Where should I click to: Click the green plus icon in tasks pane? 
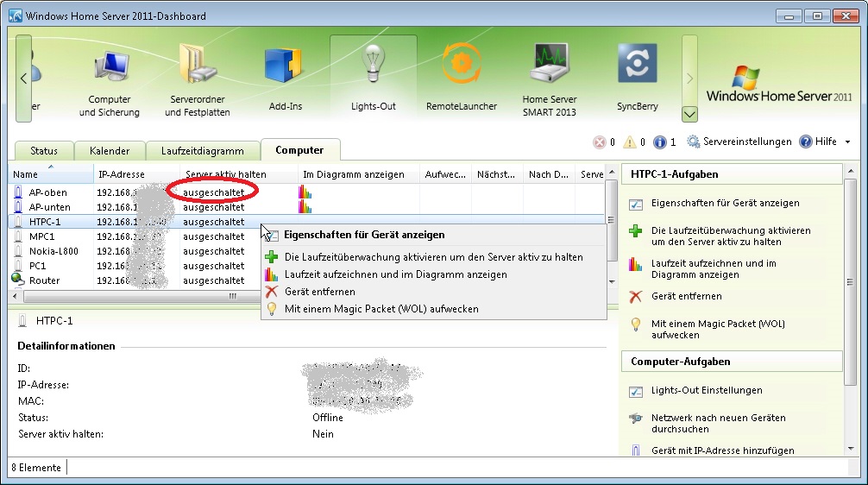[636, 231]
